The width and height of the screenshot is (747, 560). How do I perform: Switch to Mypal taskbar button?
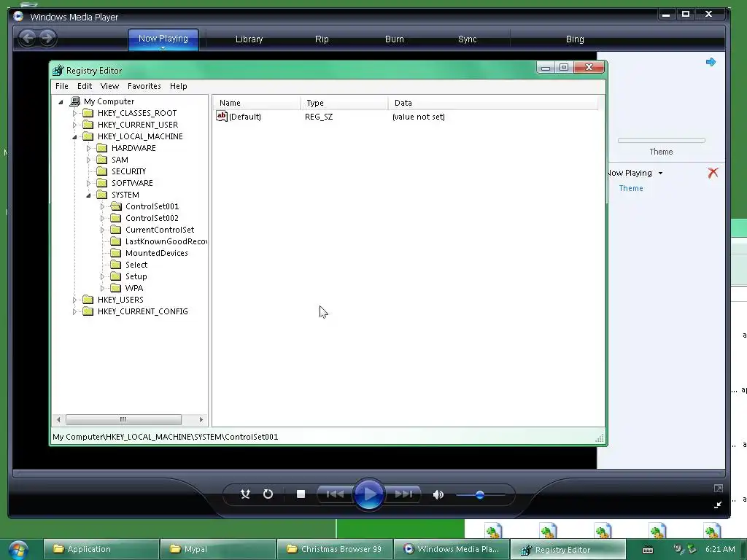[217, 549]
